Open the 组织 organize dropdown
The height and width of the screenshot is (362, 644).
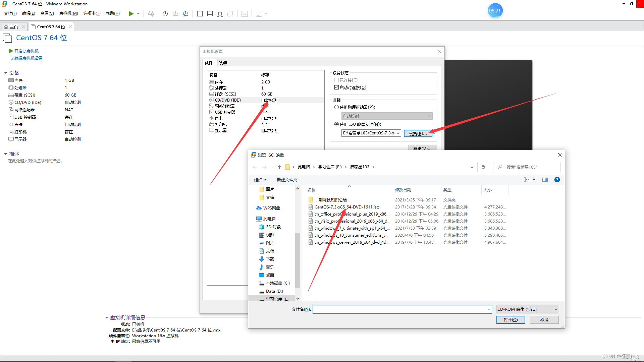(260, 180)
